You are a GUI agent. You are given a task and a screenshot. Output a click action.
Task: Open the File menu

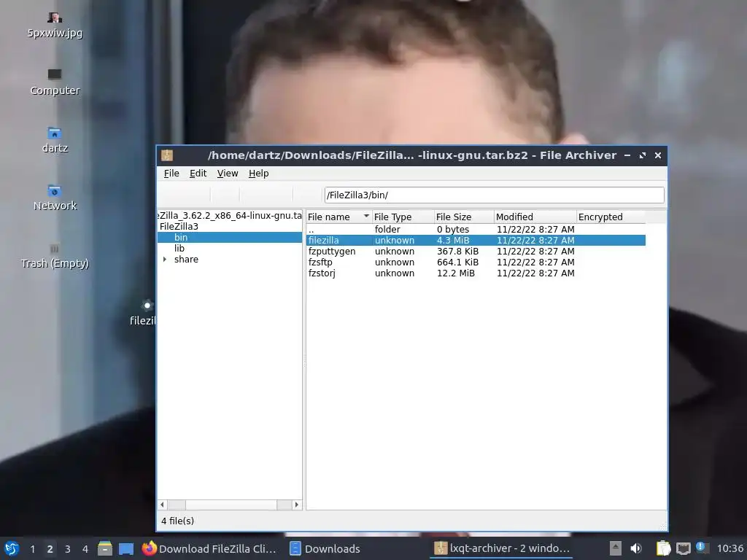pyautogui.click(x=171, y=174)
